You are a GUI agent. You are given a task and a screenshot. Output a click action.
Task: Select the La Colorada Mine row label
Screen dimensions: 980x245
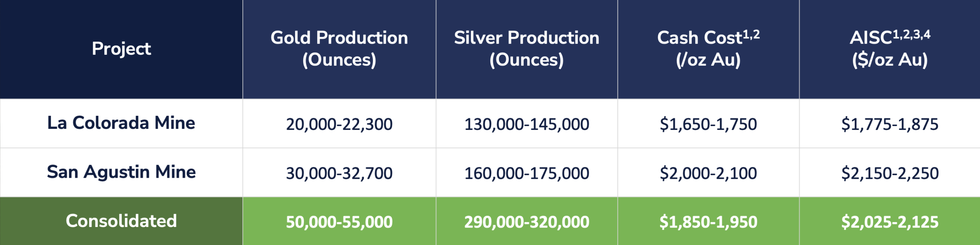tap(121, 123)
